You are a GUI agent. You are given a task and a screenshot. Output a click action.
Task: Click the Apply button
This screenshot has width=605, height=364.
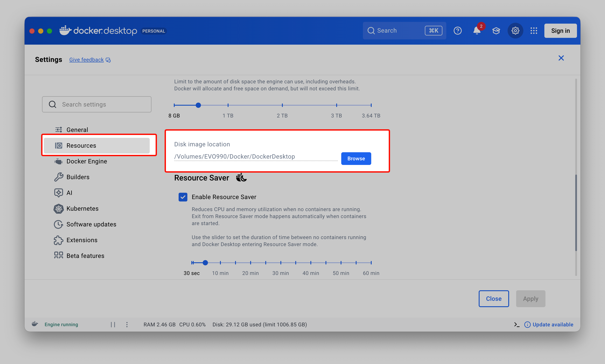click(x=530, y=299)
